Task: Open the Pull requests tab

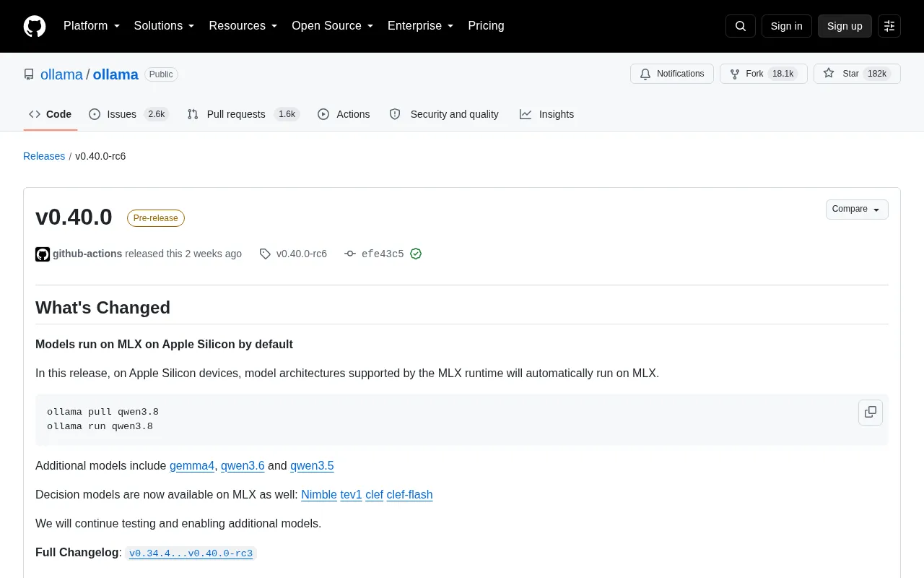Action: click(243, 114)
